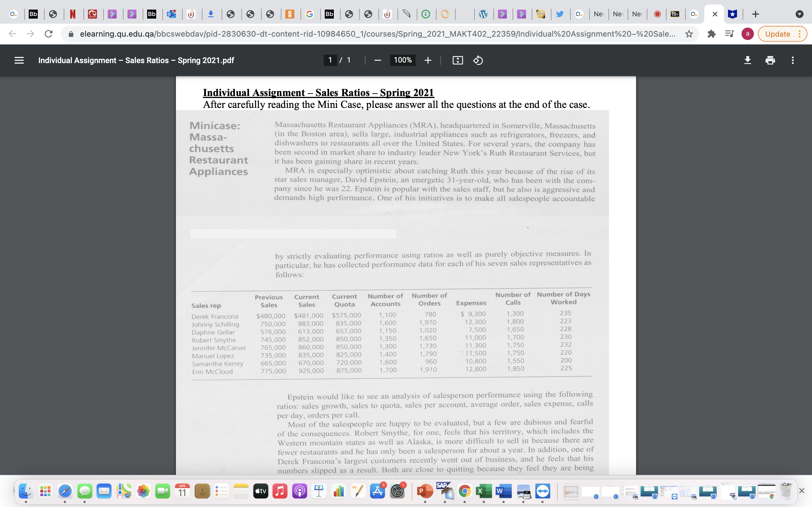812x507 pixels.
Task: Open the PDF sidebar menu icon
Action: (19, 60)
